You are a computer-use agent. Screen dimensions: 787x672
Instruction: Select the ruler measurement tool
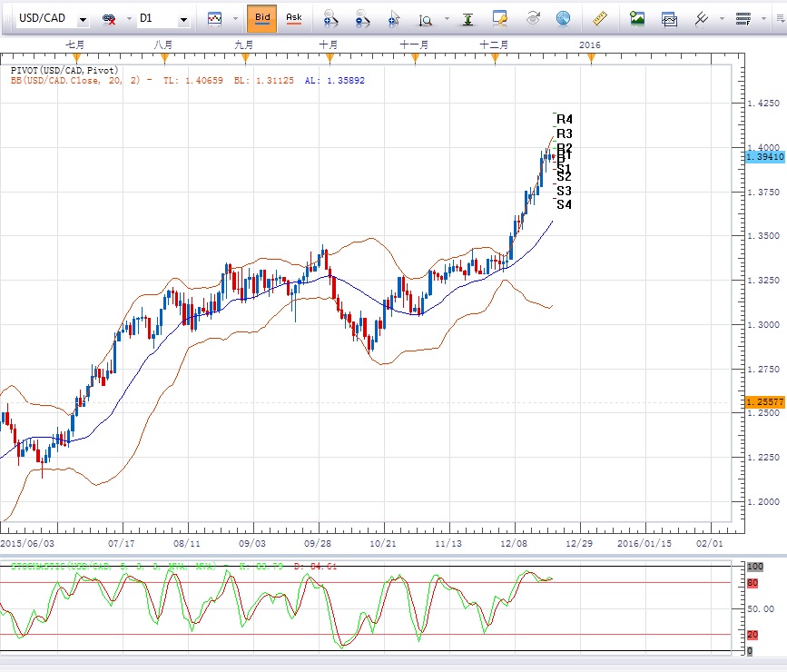click(599, 18)
